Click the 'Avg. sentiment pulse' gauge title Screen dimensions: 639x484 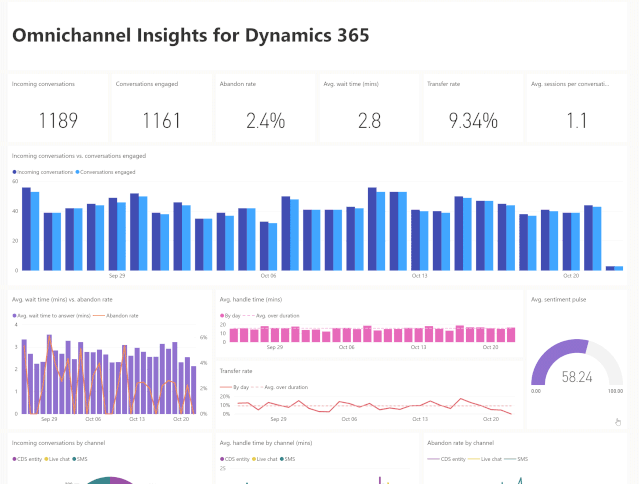(x=558, y=299)
